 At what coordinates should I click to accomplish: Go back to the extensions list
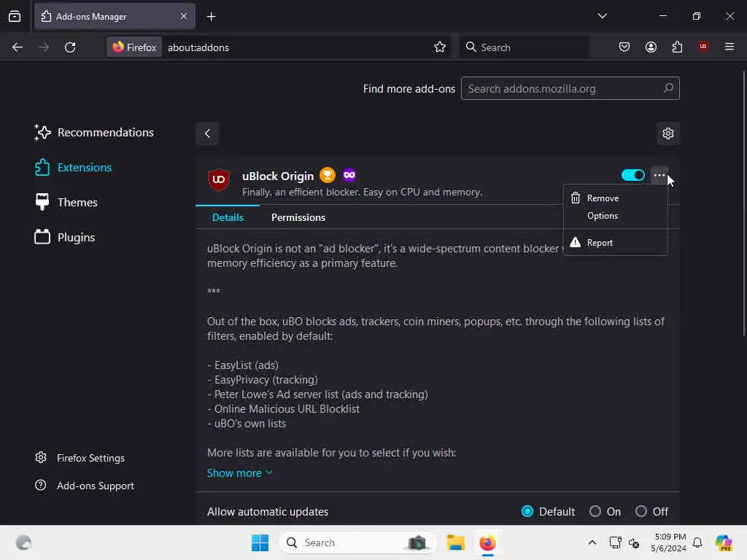pos(207,133)
